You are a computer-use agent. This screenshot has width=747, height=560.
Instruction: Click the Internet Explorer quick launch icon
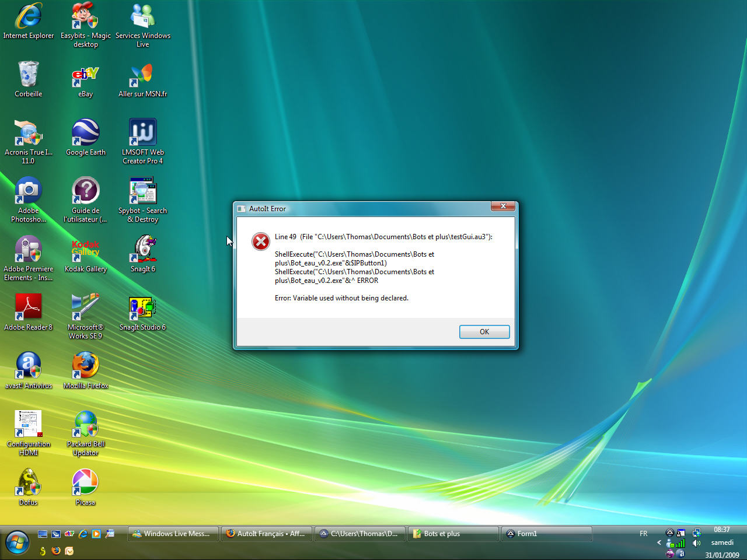[x=83, y=534]
